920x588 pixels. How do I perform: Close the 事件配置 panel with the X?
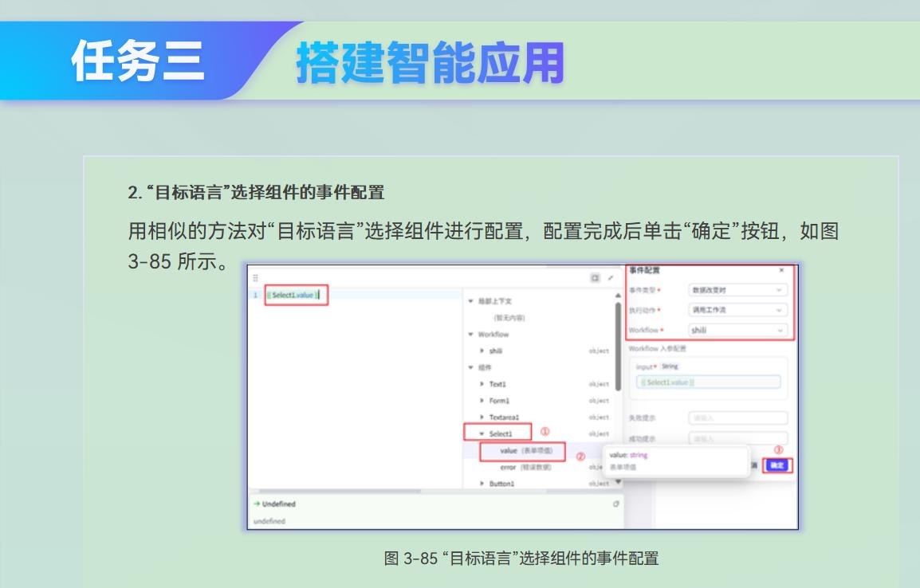click(781, 270)
